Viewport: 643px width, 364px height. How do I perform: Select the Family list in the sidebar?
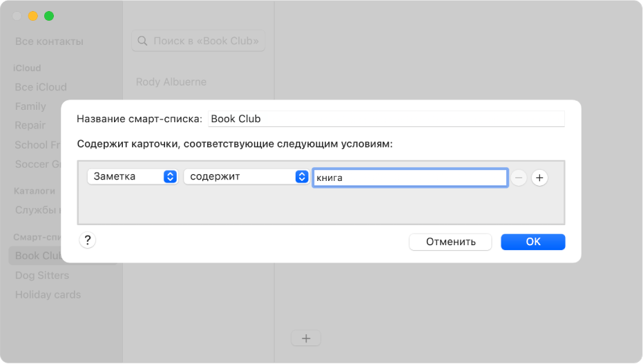point(30,106)
